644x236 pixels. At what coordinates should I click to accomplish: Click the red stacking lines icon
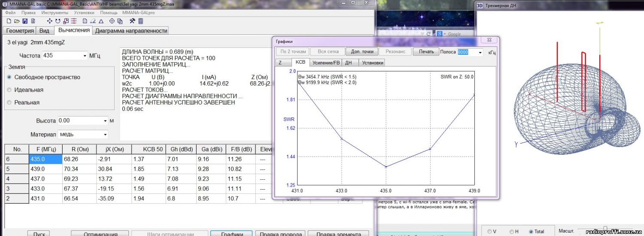pyautogui.click(x=74, y=21)
